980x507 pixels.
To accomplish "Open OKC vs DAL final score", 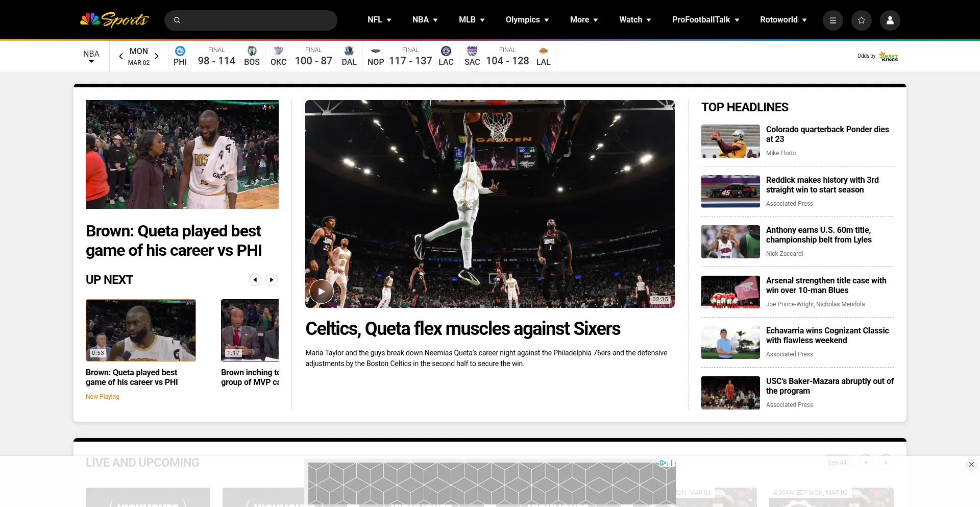I will (x=313, y=56).
